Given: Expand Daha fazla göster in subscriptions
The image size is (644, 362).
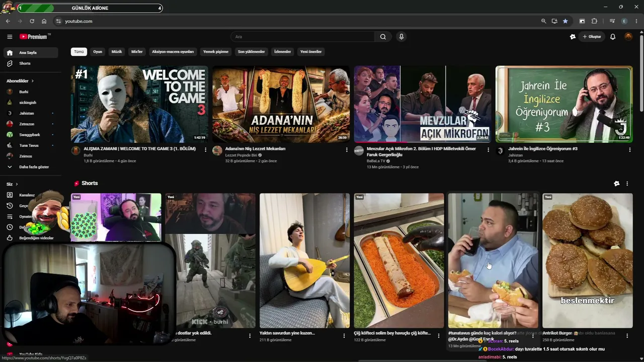Looking at the screenshot, I should coord(30,166).
